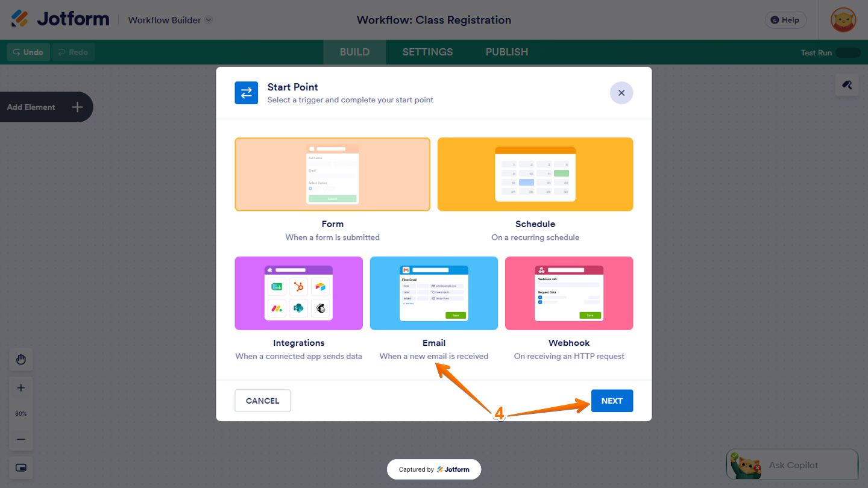
Task: Open the paint roller designer icon
Action: click(x=847, y=85)
